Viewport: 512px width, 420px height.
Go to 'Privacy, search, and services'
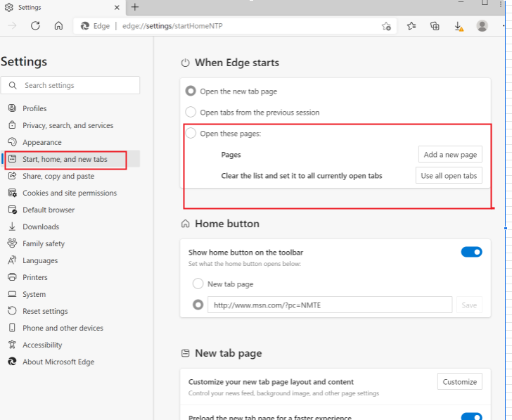(68, 125)
